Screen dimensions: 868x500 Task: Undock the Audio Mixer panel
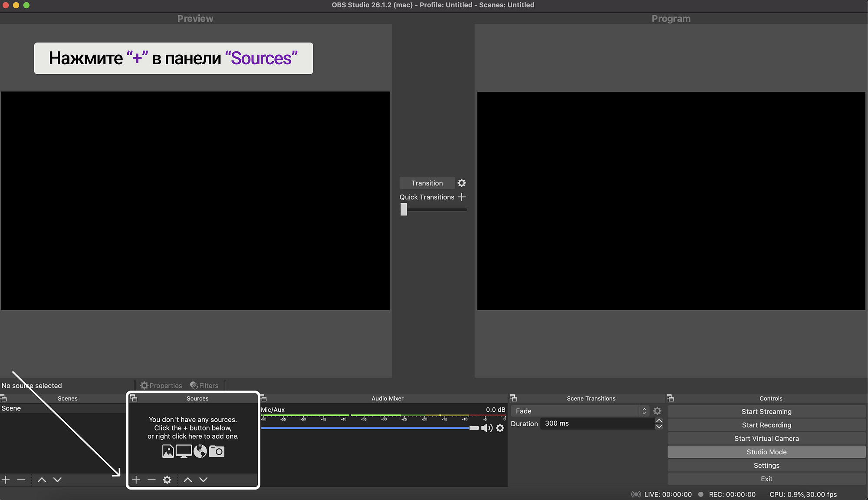pyautogui.click(x=263, y=398)
